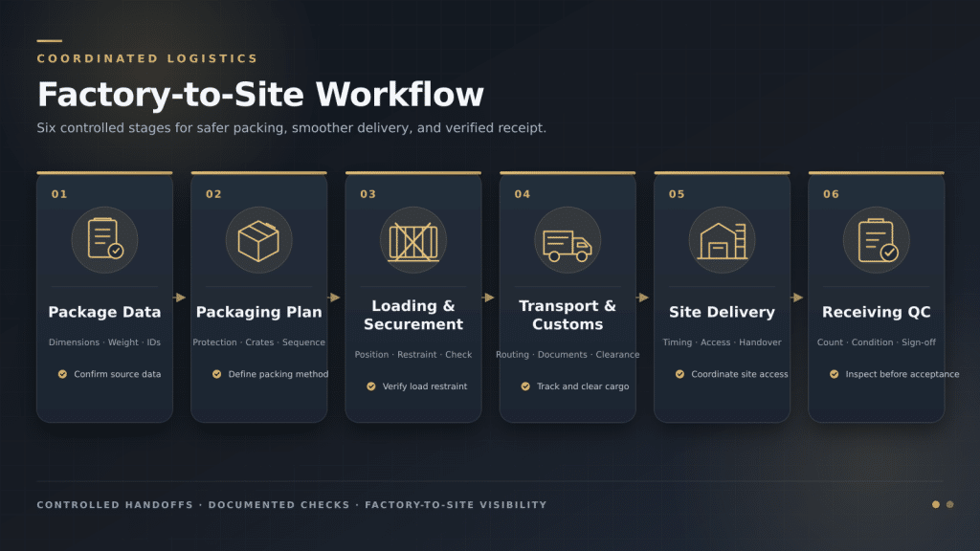Click the Loading & Securement title

pos(413,315)
